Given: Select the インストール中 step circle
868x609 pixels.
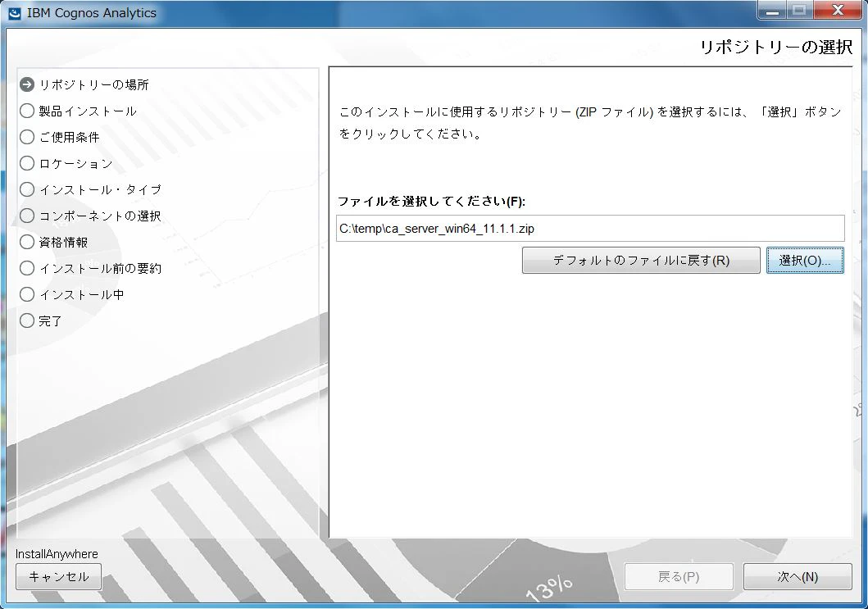Looking at the screenshot, I should click(27, 294).
